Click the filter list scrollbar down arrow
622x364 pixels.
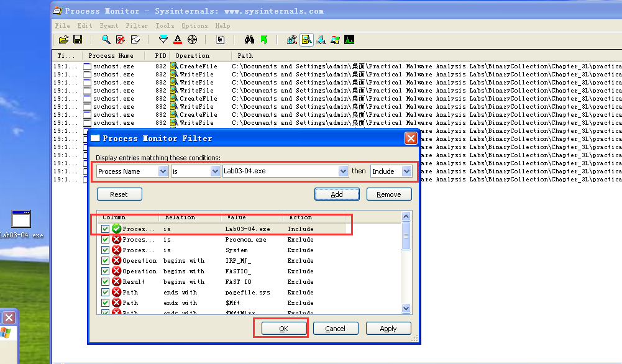[406, 308]
